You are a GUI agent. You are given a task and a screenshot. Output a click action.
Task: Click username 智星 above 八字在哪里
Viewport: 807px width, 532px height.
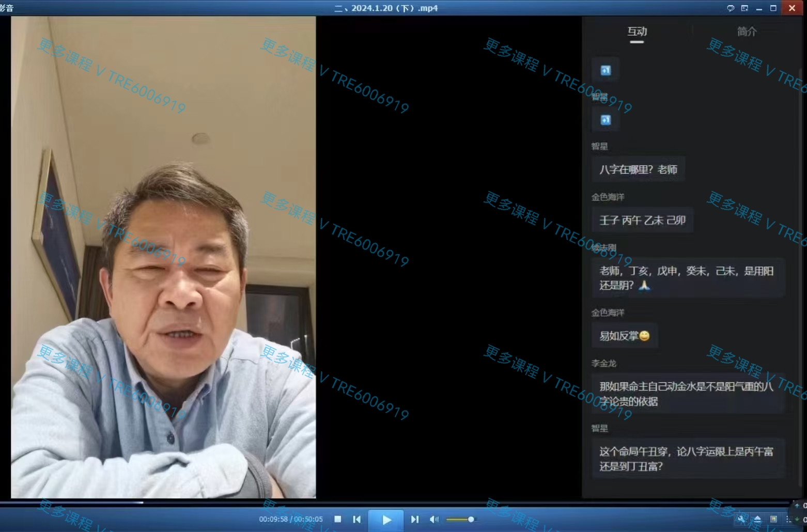[599, 146]
